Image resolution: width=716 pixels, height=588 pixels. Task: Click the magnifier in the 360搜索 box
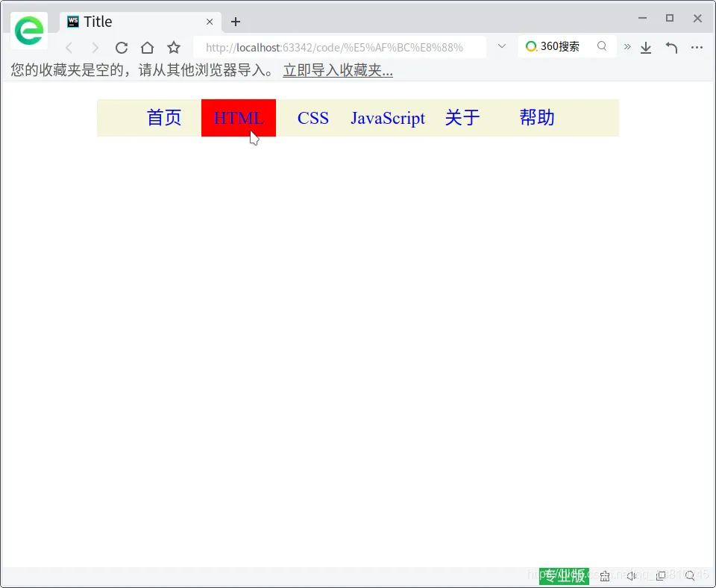(x=602, y=46)
